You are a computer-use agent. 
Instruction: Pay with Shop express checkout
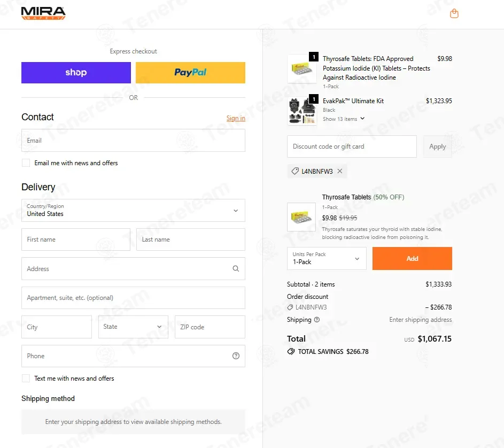tap(76, 73)
